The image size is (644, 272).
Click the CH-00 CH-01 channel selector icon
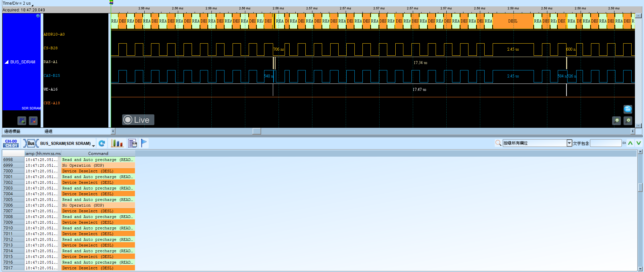click(11, 144)
